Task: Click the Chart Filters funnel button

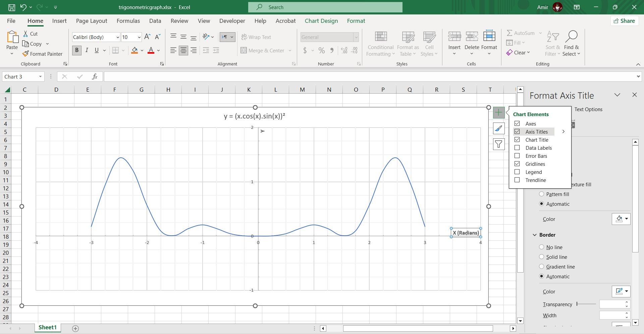Action: pyautogui.click(x=499, y=144)
